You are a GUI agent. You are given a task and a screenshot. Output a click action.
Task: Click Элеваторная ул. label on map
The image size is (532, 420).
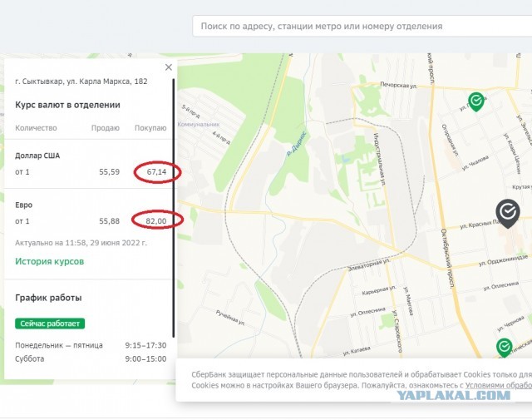point(369,264)
